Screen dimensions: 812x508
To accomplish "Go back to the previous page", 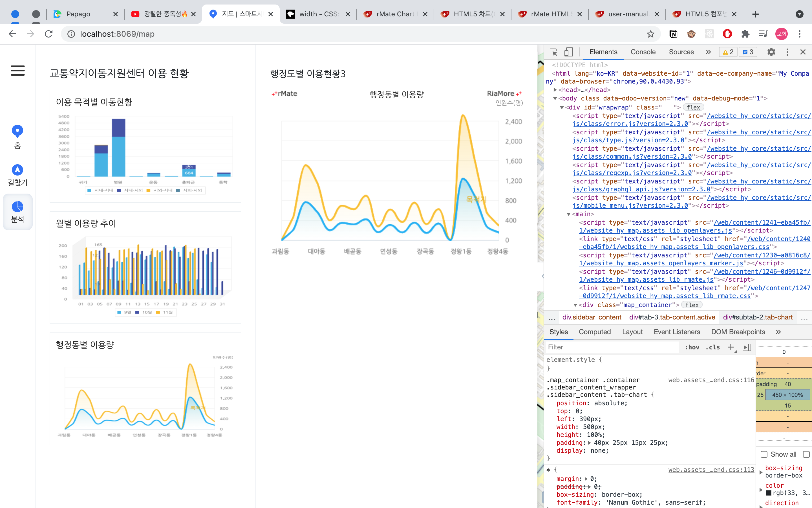I will coord(12,34).
